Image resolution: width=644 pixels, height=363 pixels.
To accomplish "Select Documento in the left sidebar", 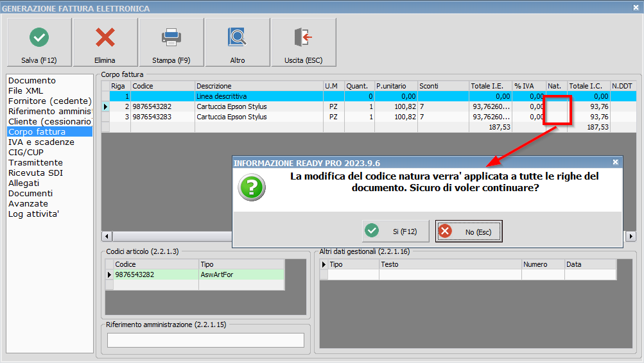I will pyautogui.click(x=32, y=80).
